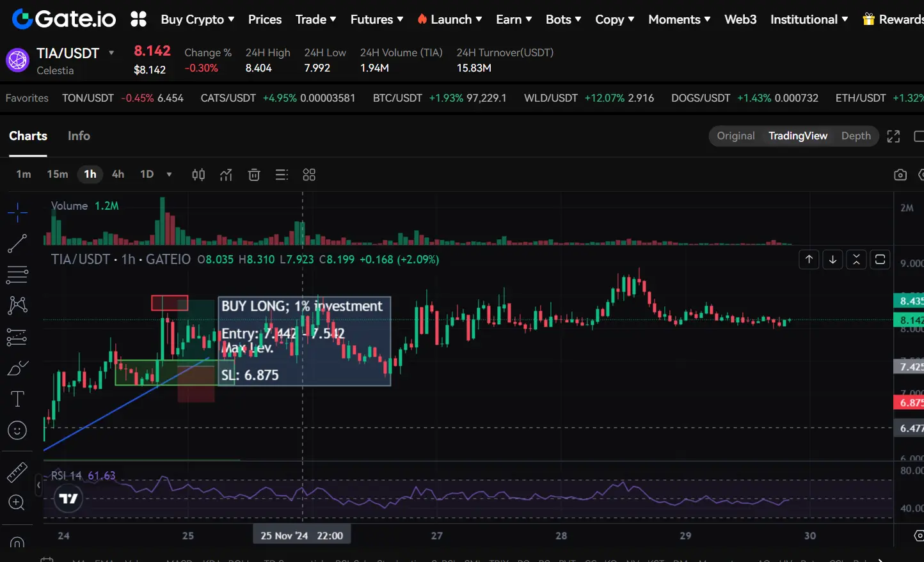Open the multi-chart layout grid

click(x=309, y=175)
